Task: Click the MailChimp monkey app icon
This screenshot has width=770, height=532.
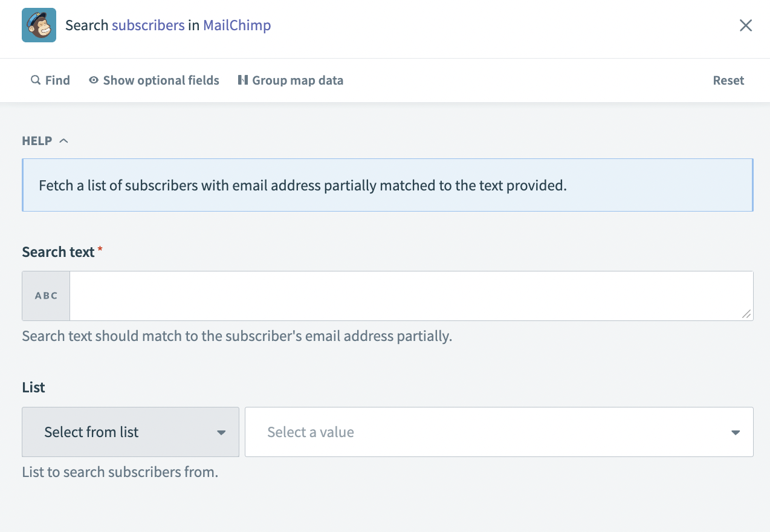Action: point(38,25)
